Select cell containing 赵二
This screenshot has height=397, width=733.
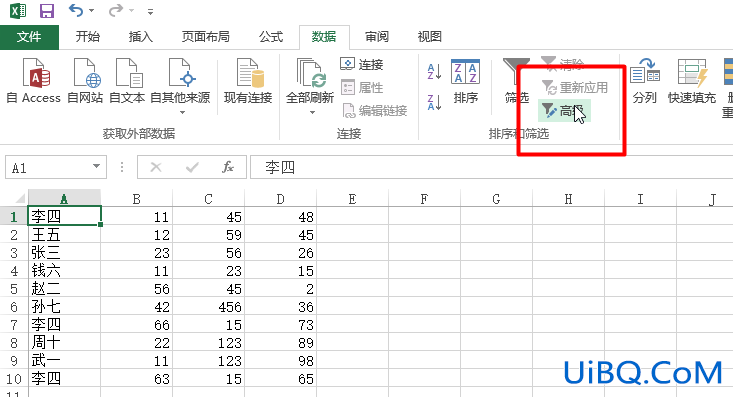(65, 289)
